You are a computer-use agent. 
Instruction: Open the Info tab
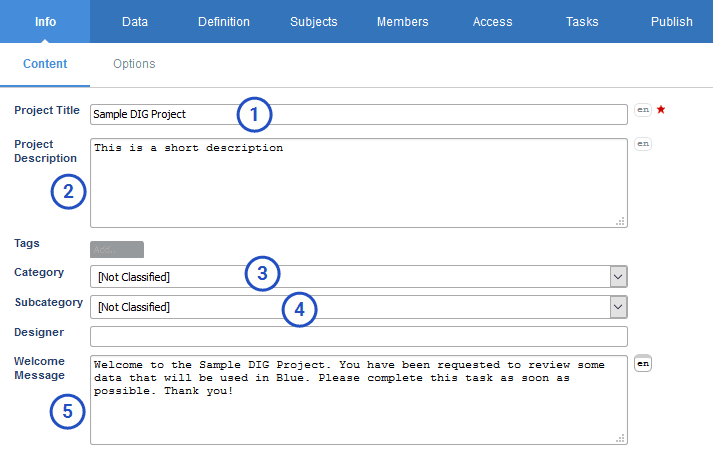45,21
